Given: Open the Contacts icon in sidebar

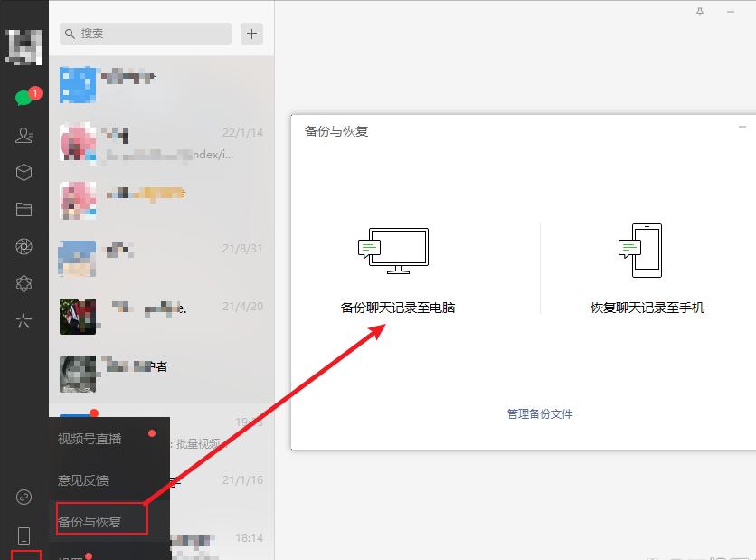Looking at the screenshot, I should (x=24, y=134).
